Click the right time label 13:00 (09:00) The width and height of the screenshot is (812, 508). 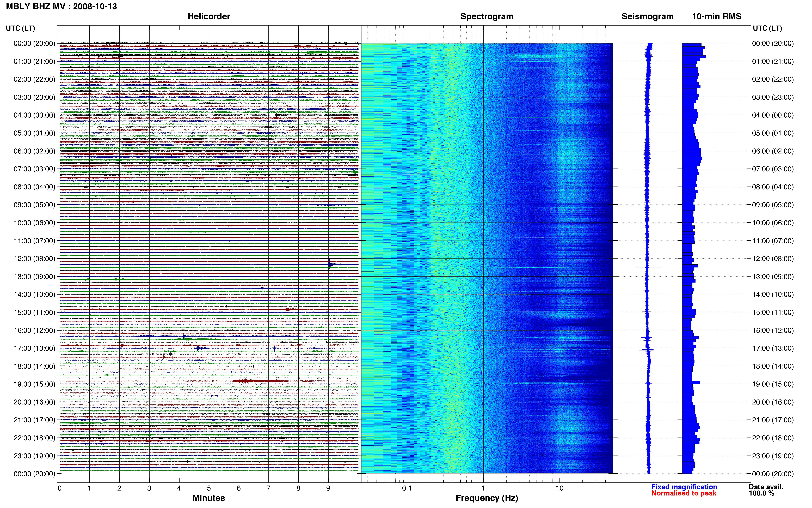(773, 277)
